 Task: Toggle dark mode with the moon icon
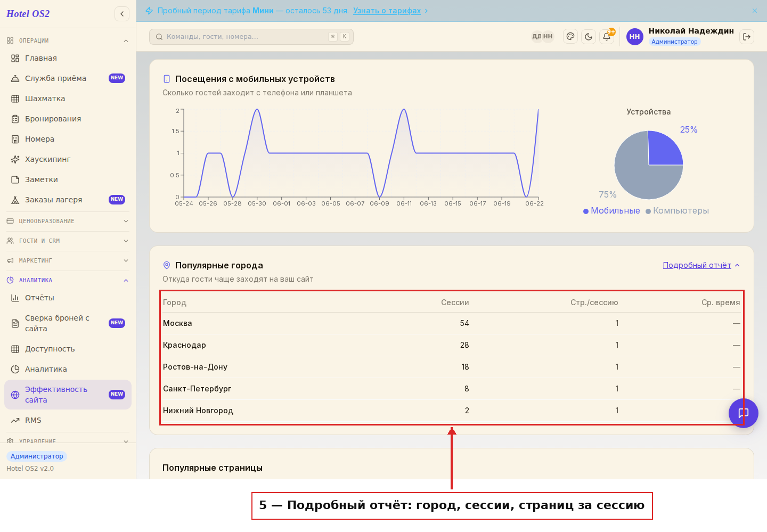[x=589, y=37]
